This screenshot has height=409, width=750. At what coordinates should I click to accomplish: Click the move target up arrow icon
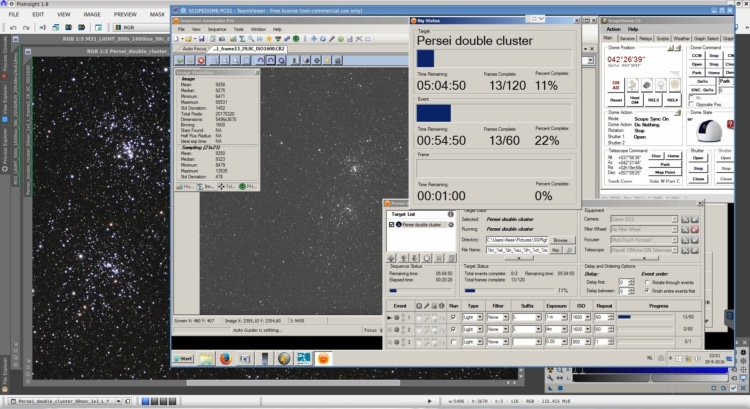403,258
